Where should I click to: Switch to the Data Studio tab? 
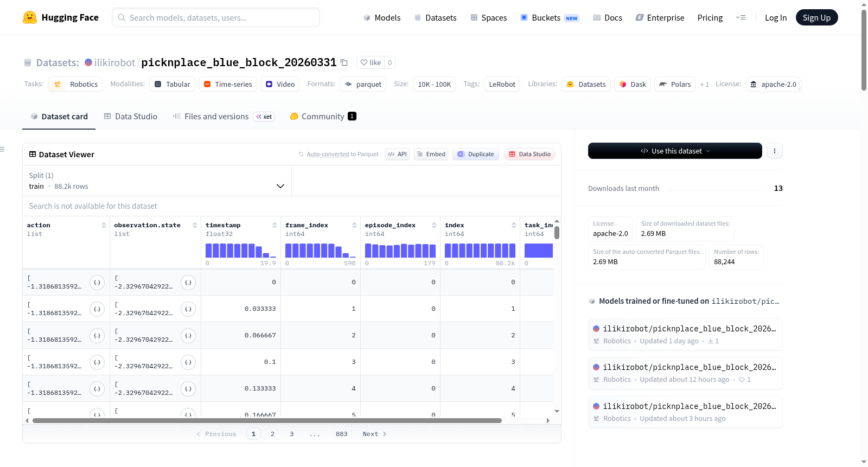pos(131,116)
